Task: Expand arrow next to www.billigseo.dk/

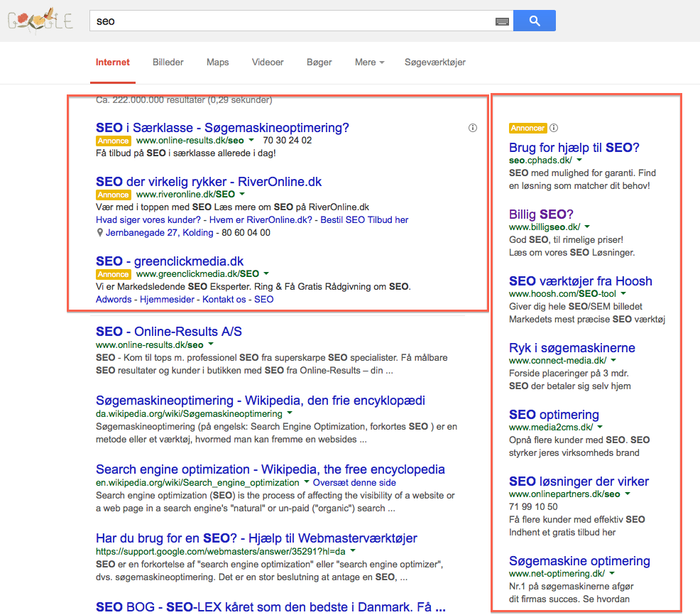Action: (587, 227)
